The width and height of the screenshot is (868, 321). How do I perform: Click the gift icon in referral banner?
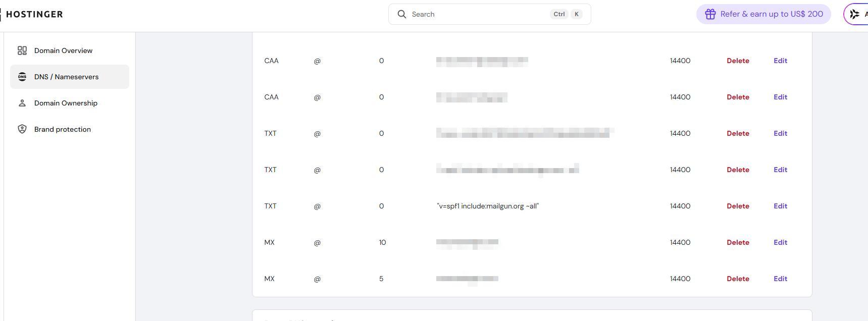click(710, 14)
